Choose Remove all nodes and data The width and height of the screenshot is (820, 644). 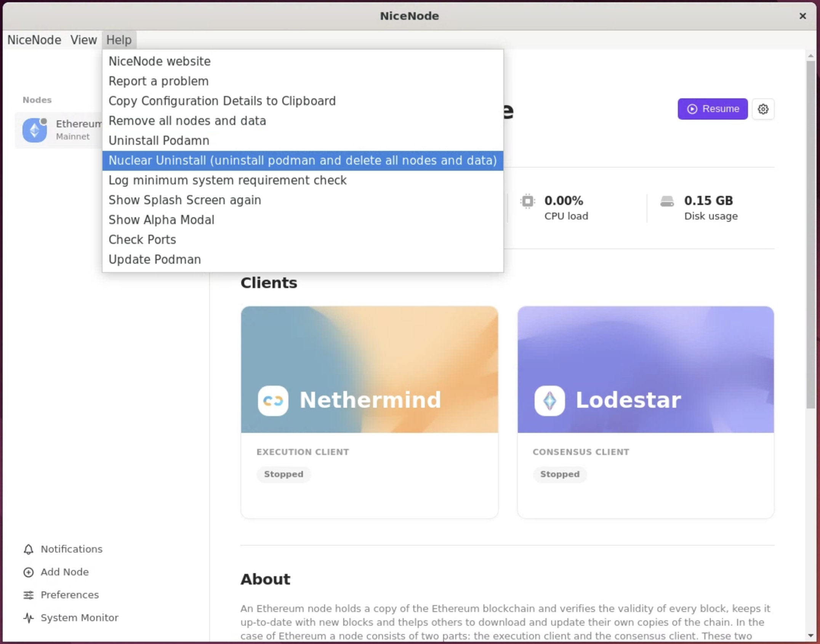303,121
